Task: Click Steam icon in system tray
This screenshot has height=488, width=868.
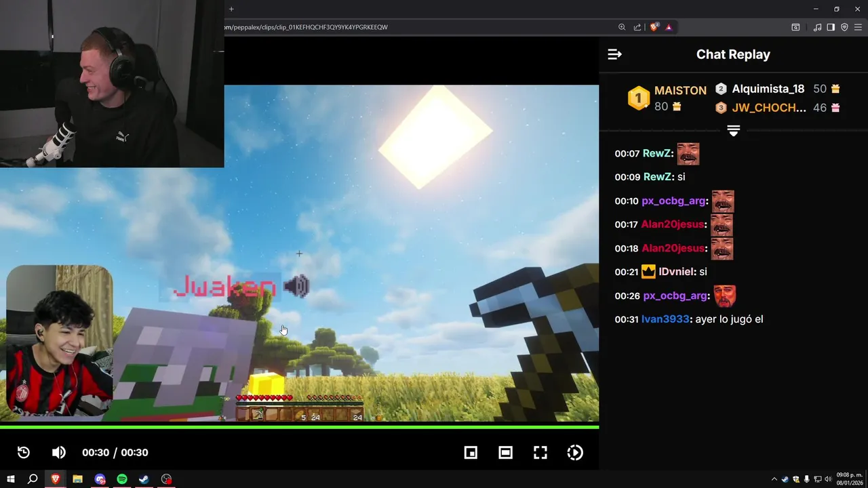Action: tap(785, 479)
